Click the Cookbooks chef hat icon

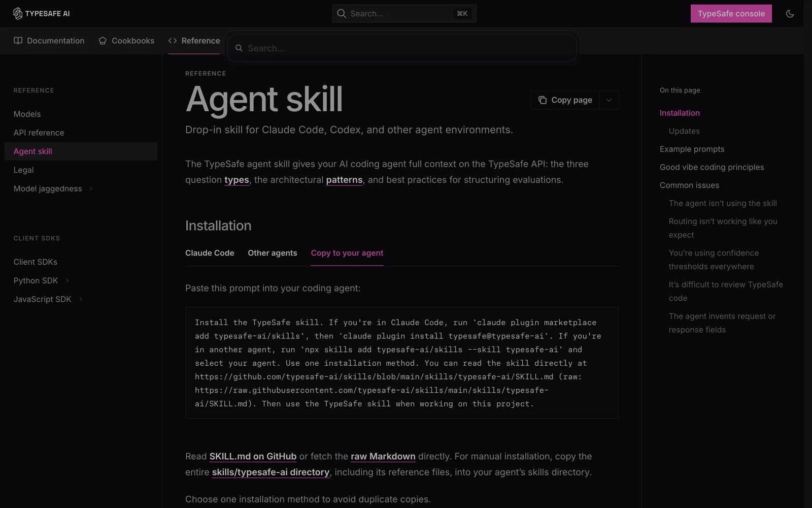pos(103,41)
